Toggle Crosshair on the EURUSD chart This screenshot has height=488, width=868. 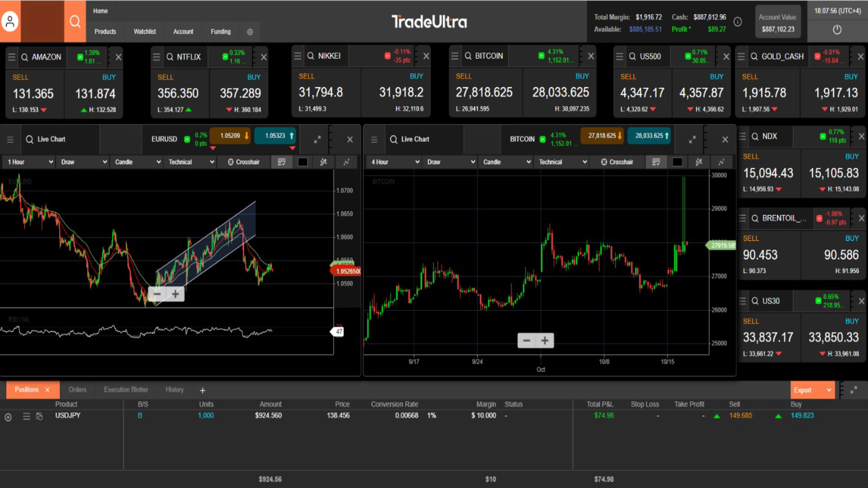pos(244,162)
